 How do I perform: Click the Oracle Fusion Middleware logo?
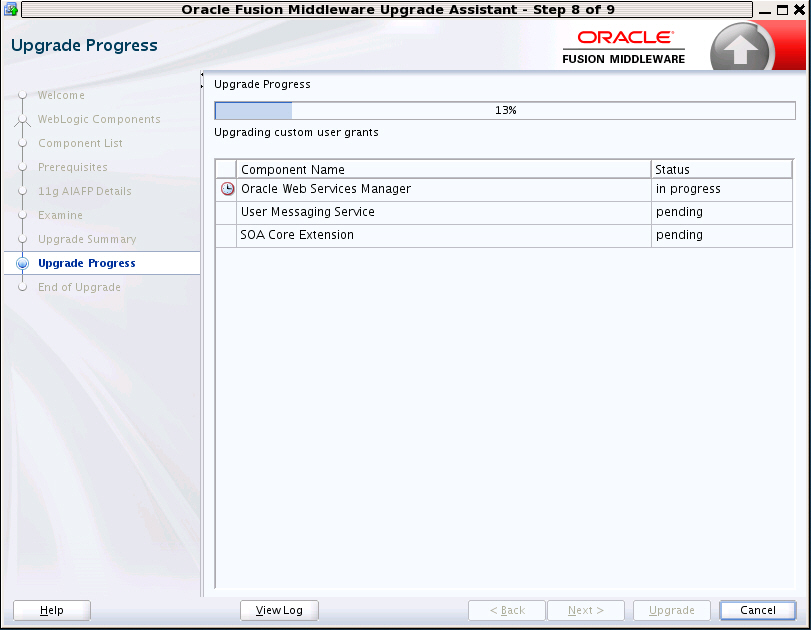(624, 47)
